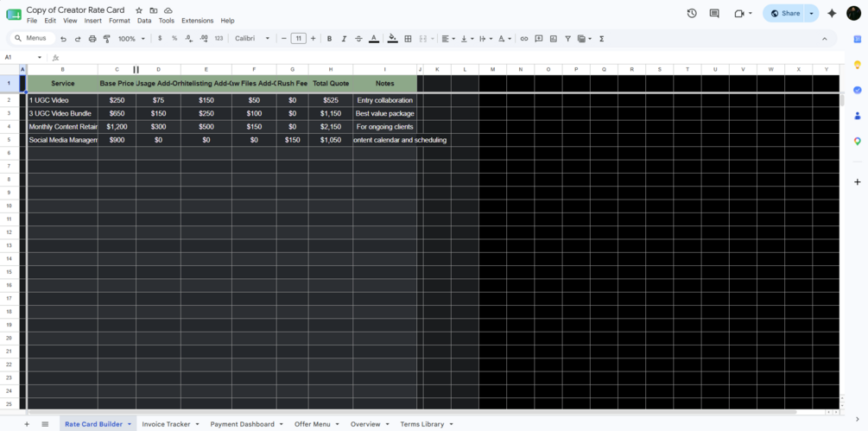Open the text color picker
Screen dimensions: 868x431
click(x=374, y=39)
